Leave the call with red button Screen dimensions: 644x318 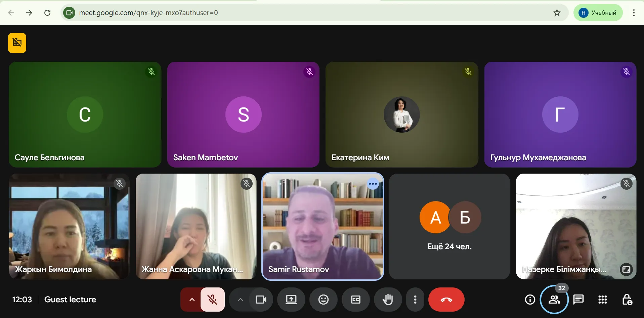(x=446, y=300)
